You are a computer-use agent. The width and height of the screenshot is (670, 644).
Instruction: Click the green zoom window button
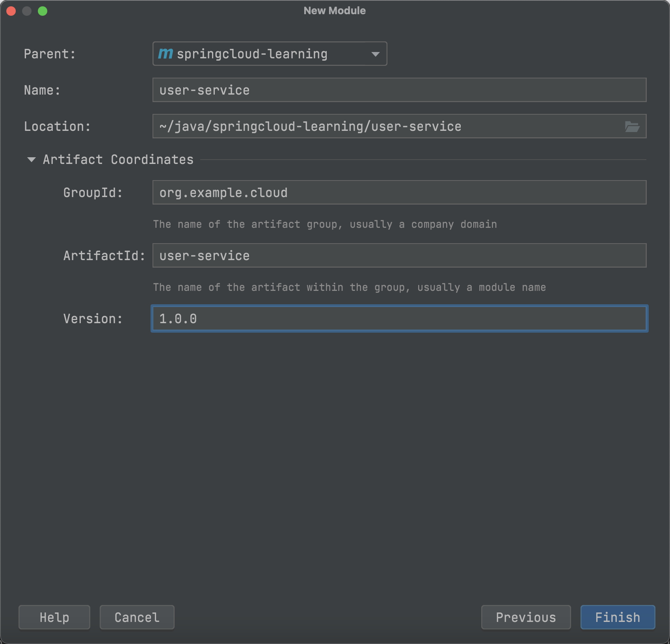43,11
